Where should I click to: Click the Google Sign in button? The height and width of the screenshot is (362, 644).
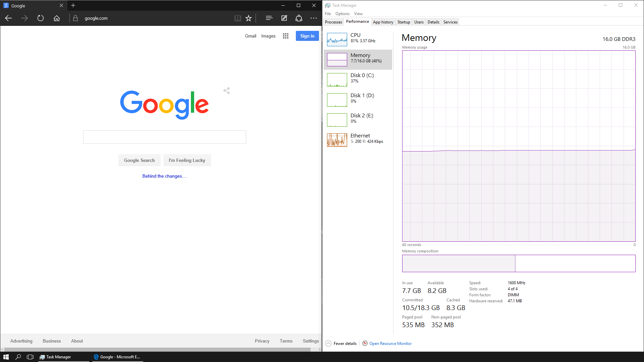click(307, 36)
